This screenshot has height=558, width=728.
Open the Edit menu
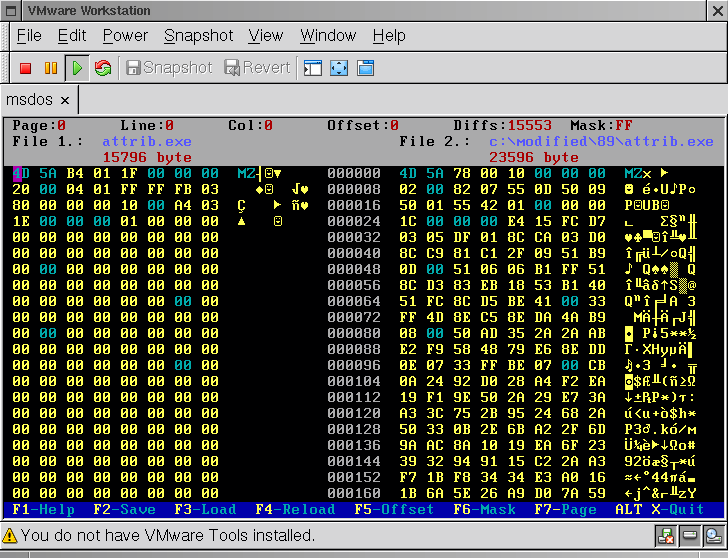click(72, 36)
